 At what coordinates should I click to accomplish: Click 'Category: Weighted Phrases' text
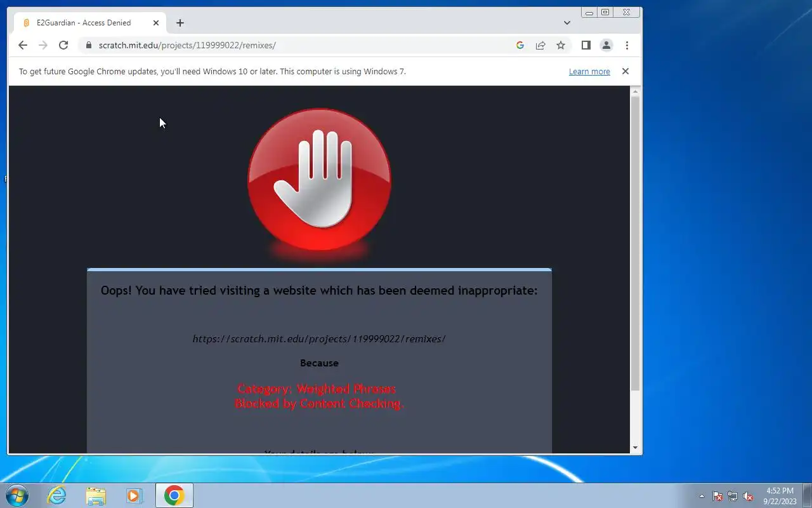[x=317, y=389]
